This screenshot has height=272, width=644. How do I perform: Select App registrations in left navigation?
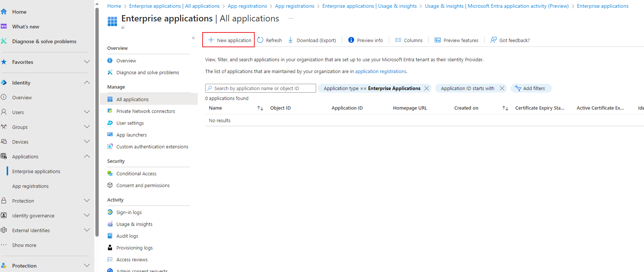click(x=30, y=186)
